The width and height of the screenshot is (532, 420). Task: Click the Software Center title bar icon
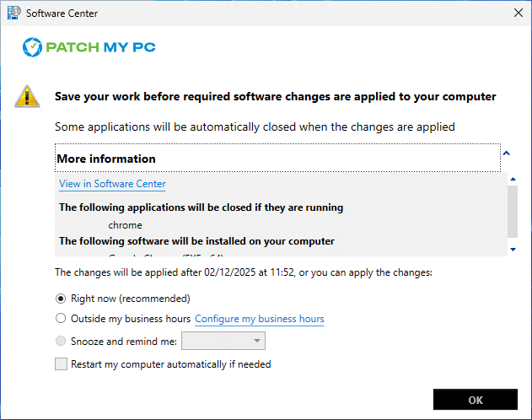pyautogui.click(x=13, y=13)
